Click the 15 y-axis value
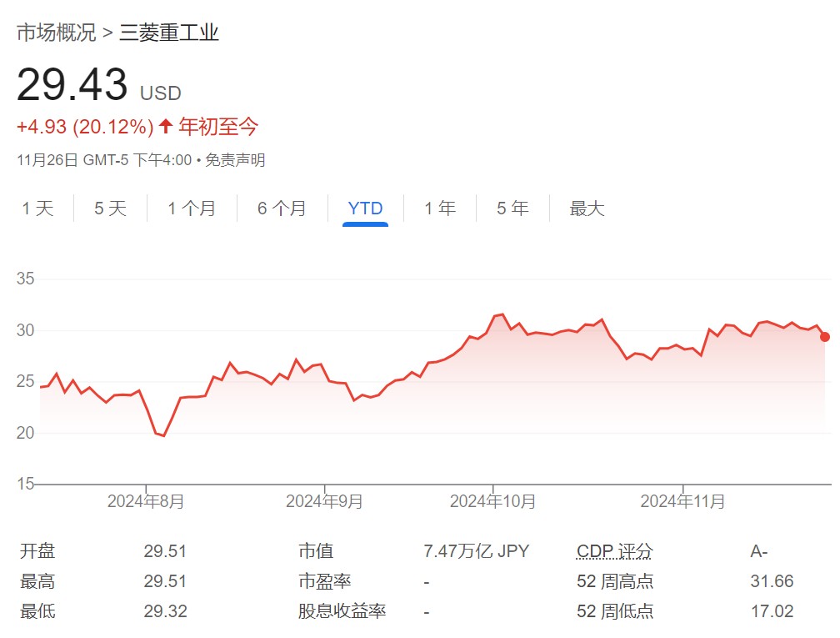Viewport: 840px width, 638px height. coord(25,484)
